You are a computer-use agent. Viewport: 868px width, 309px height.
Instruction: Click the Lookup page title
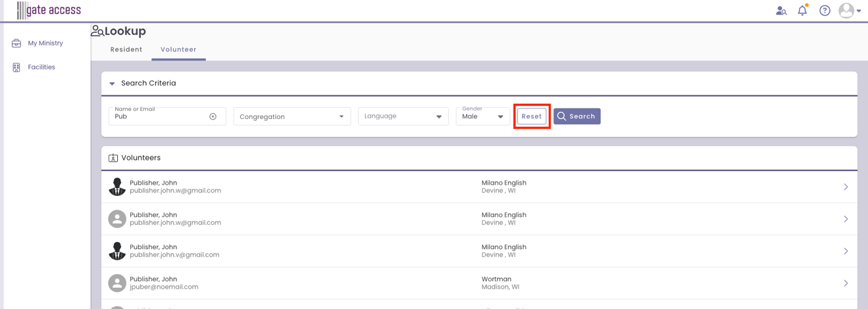125,31
